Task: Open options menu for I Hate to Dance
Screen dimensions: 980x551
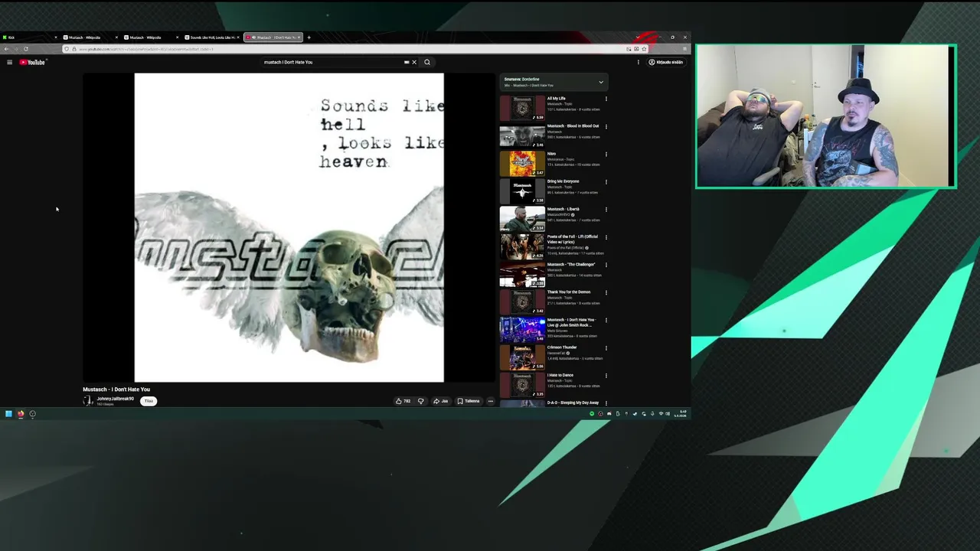Action: (x=606, y=375)
